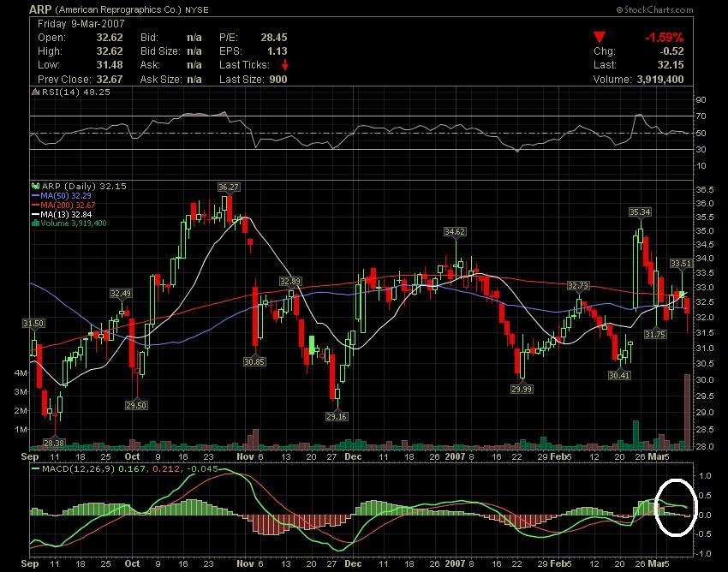Click the green line marker before MACD(12,26,9)
This screenshot has height=572, width=728.
[x=36, y=469]
